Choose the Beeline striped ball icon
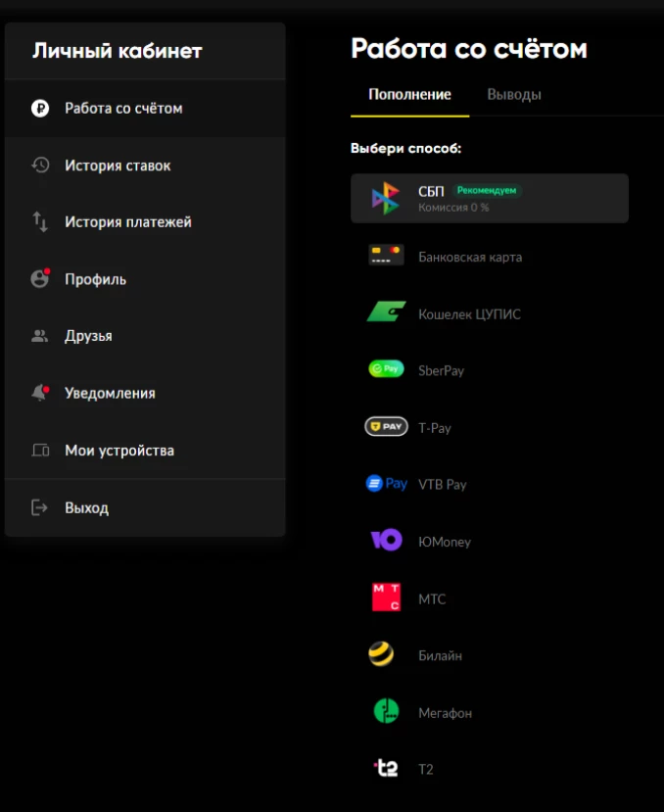664x812 pixels. pyautogui.click(x=382, y=655)
